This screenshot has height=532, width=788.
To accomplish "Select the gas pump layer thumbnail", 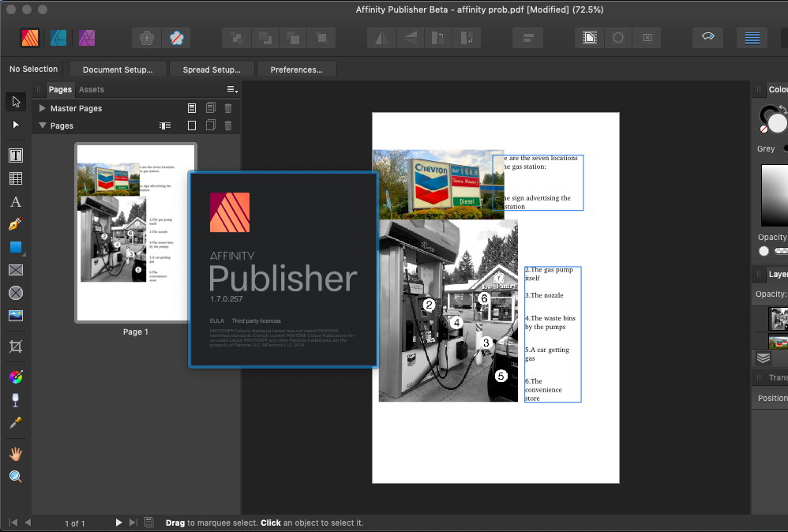I will [778, 319].
